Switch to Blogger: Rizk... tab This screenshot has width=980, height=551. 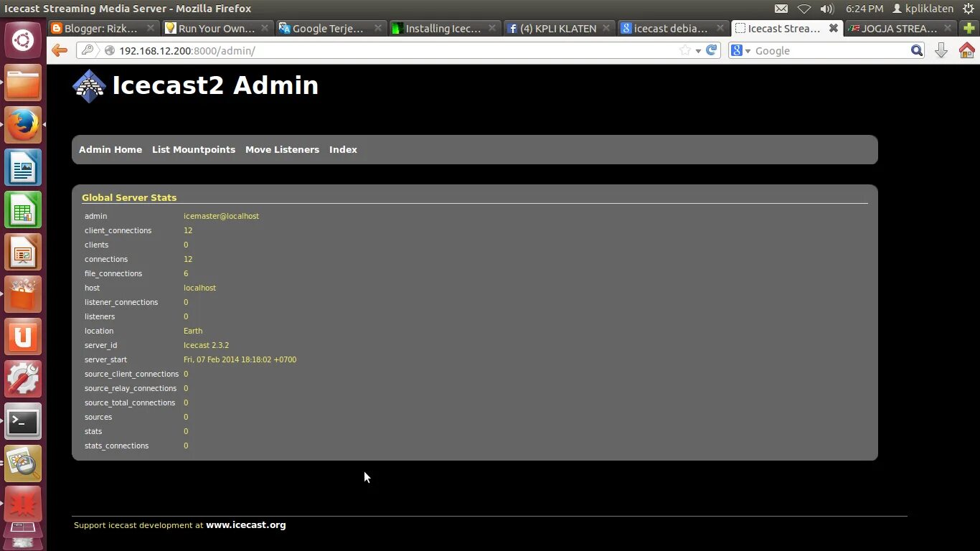103,29
